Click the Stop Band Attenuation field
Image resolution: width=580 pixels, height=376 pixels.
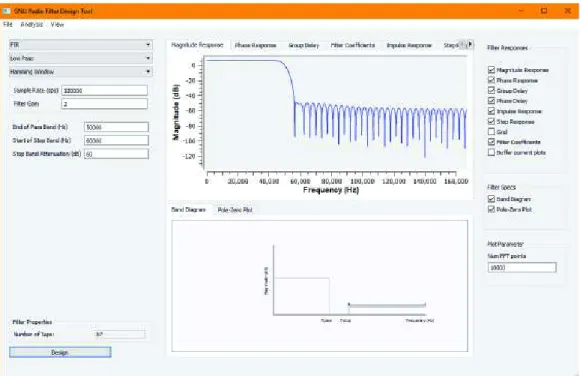click(116, 154)
